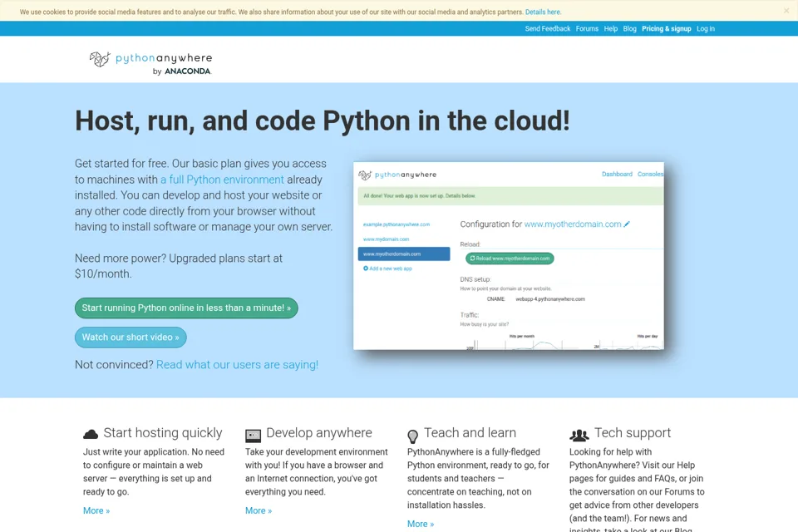Open 'Read what our users are saying!'
Screen dimensions: 798x532
(x=237, y=365)
